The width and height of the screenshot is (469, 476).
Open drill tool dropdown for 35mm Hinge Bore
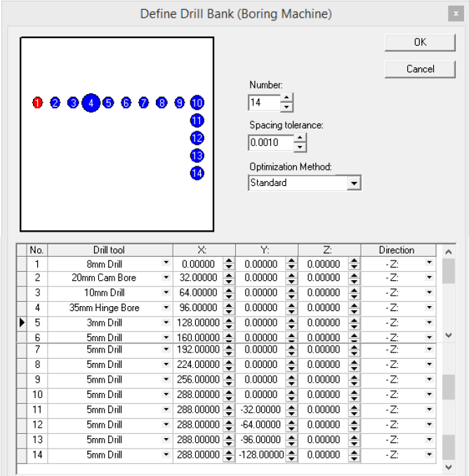pyautogui.click(x=166, y=308)
